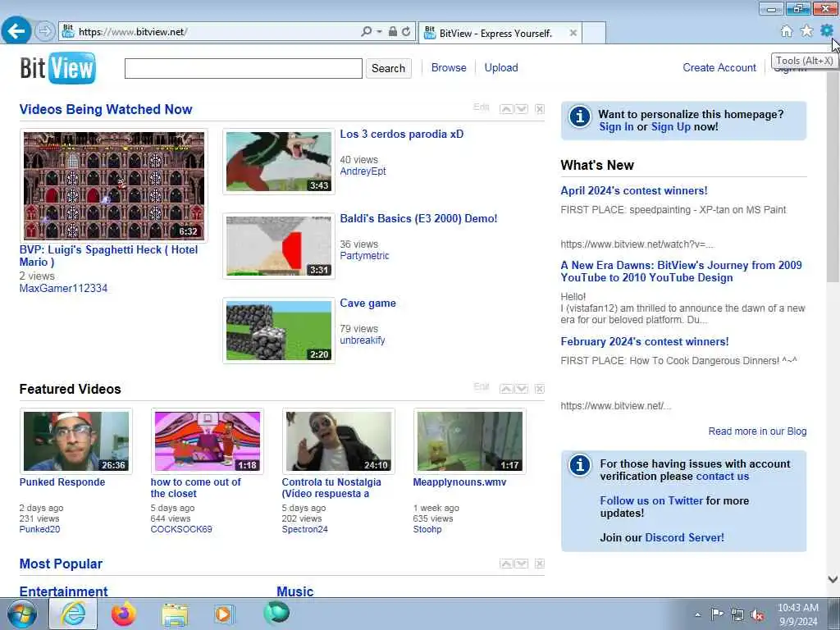Viewport: 840px width, 630px height.
Task: Open April 2024's contest winners post
Action: 634,190
